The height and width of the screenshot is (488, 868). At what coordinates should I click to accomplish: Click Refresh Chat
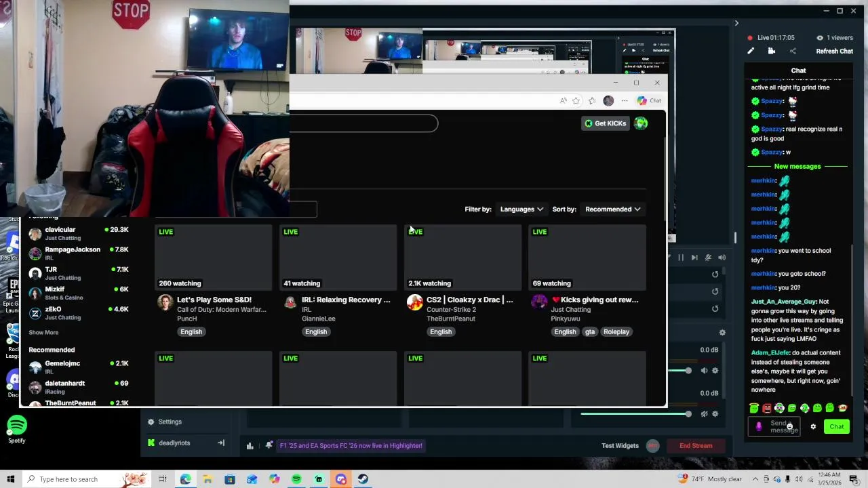pyautogui.click(x=834, y=51)
